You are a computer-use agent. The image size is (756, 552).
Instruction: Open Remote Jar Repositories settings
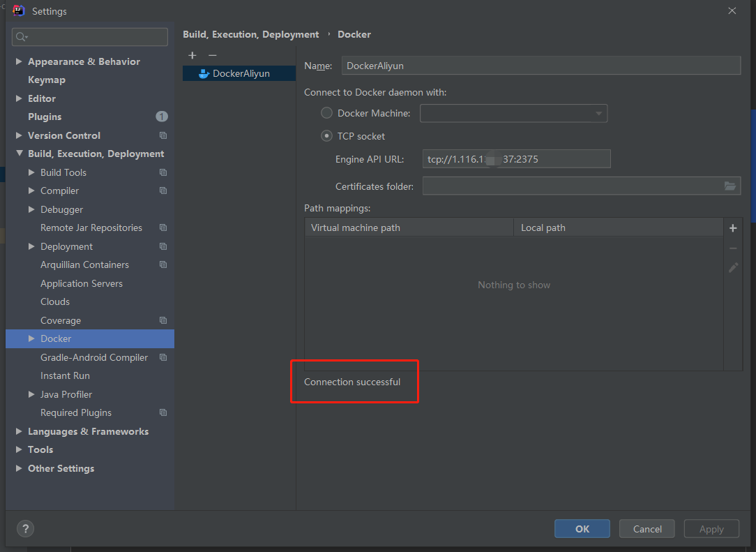(x=91, y=227)
